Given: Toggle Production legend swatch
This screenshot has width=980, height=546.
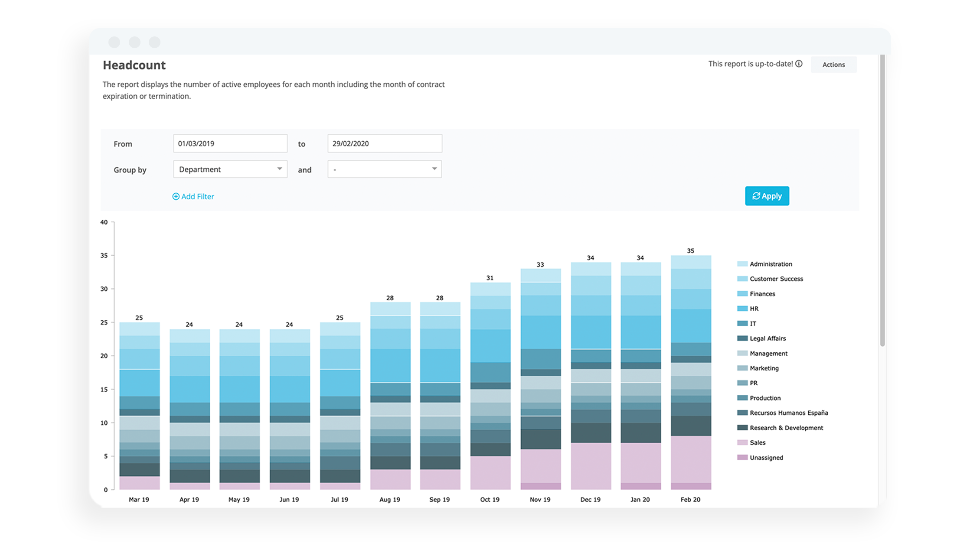Looking at the screenshot, I should 742,398.
